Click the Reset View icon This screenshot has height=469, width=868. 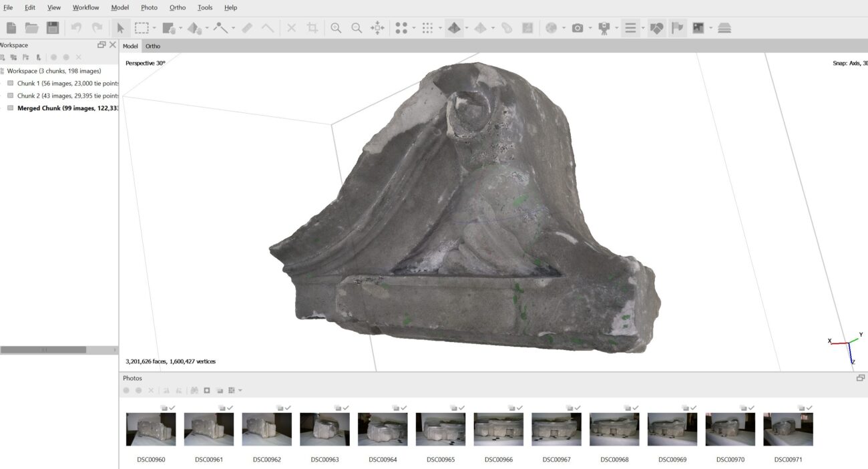click(x=377, y=28)
